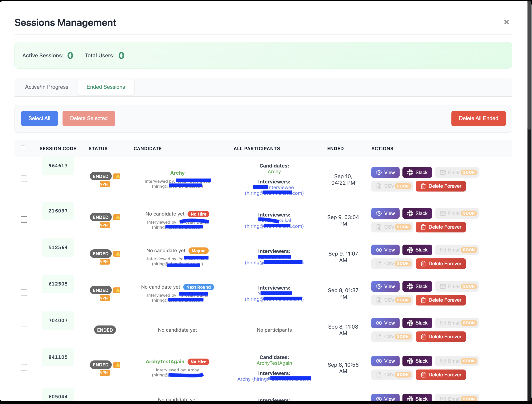This screenshot has height=404, width=532.
Task: Switch to Active/In Progress tab
Action: pyautogui.click(x=47, y=87)
